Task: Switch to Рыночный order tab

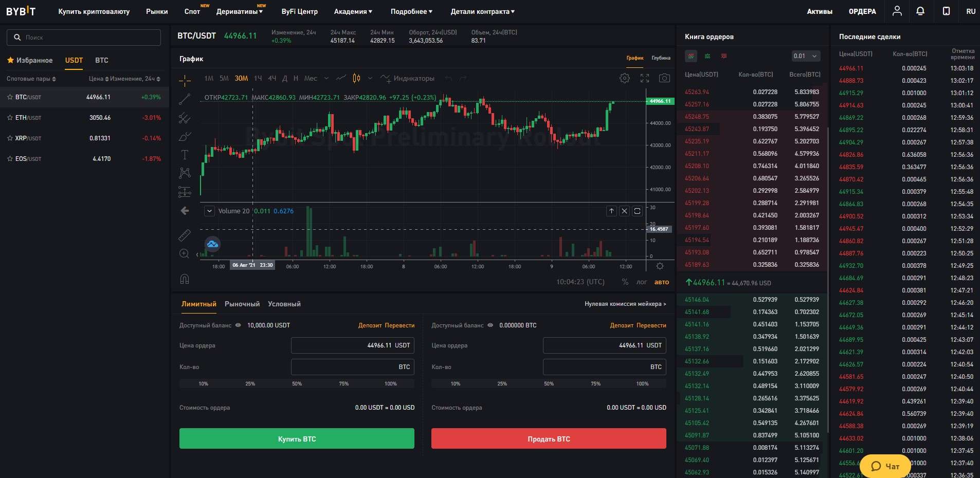Action: tap(242, 304)
